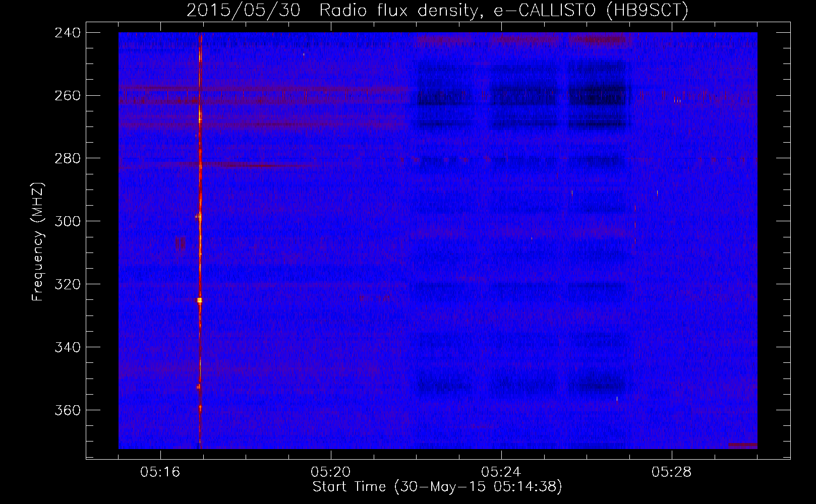Viewport: 816px width, 504px height.
Task: Click the 340 frequency tick label
Action: pos(68,347)
